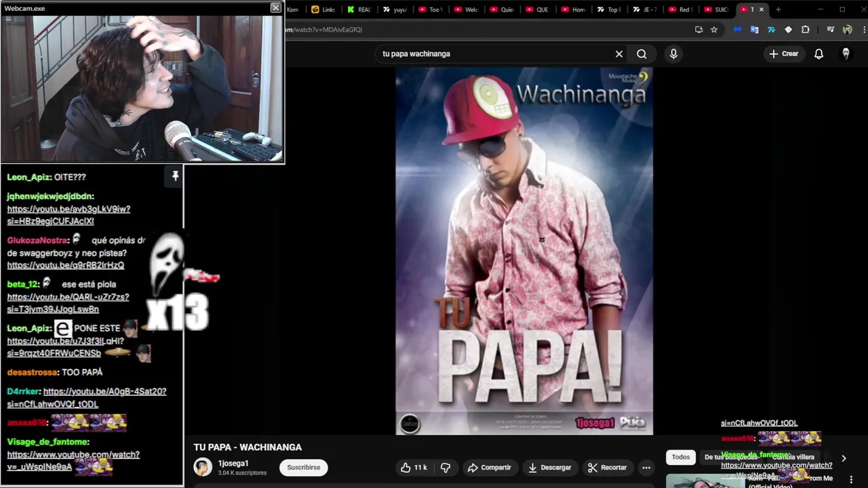
Task: Click the pin icon in the chat panel
Action: (x=175, y=176)
